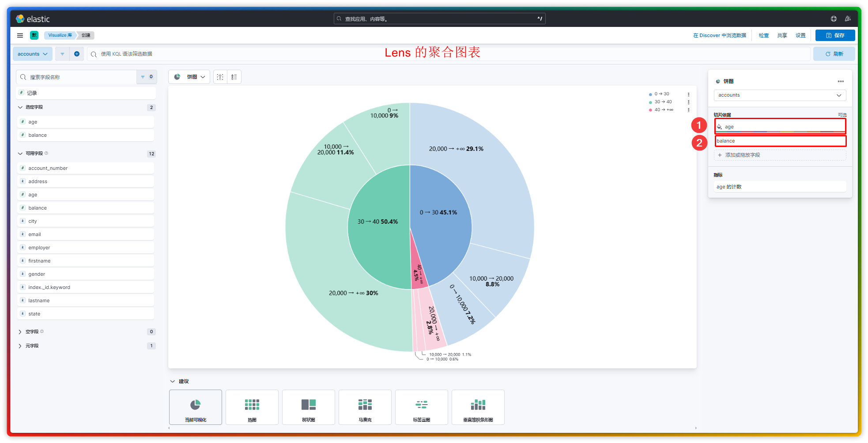Open options for legend item 0 → 30
The image size is (868, 443).
tap(688, 94)
